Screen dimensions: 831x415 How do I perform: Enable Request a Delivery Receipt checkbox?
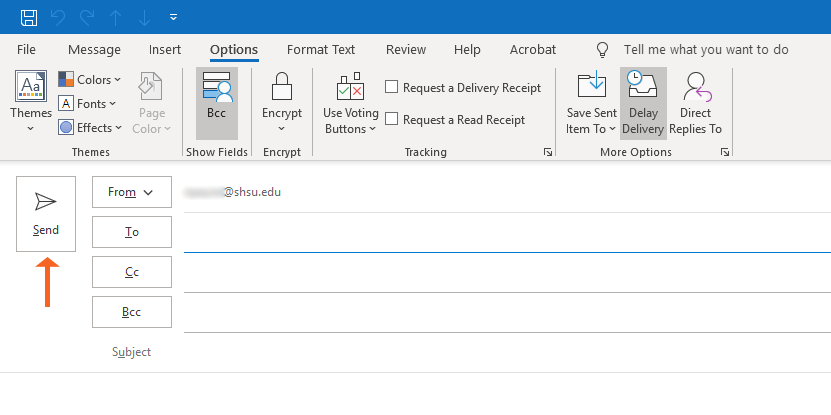392,88
